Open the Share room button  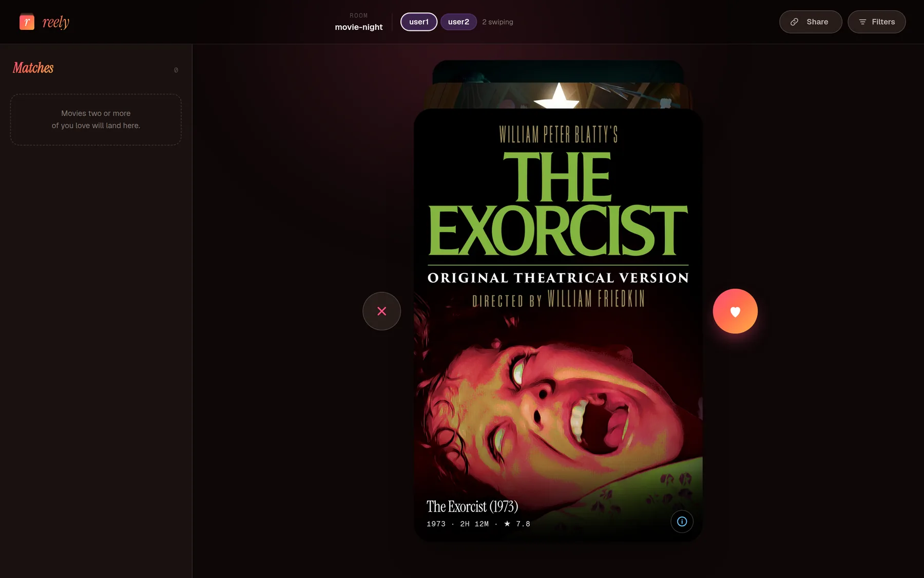pyautogui.click(x=811, y=22)
